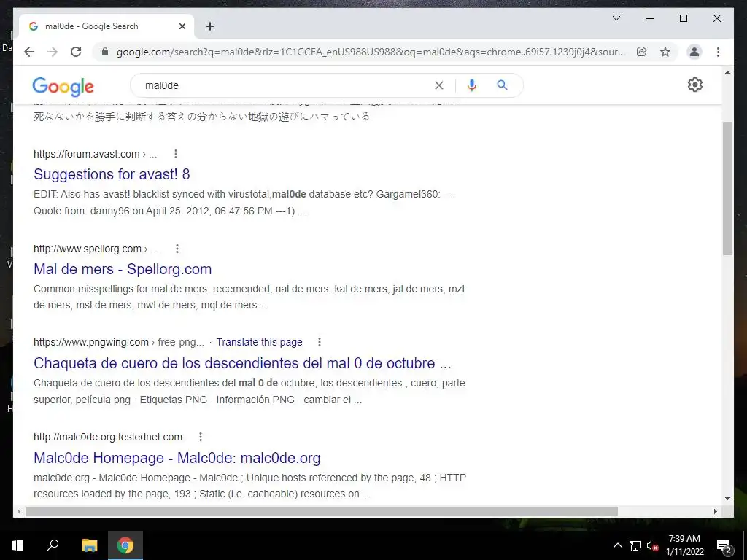This screenshot has width=747, height=560.
Task: Go back to the previous page
Action: tap(29, 52)
